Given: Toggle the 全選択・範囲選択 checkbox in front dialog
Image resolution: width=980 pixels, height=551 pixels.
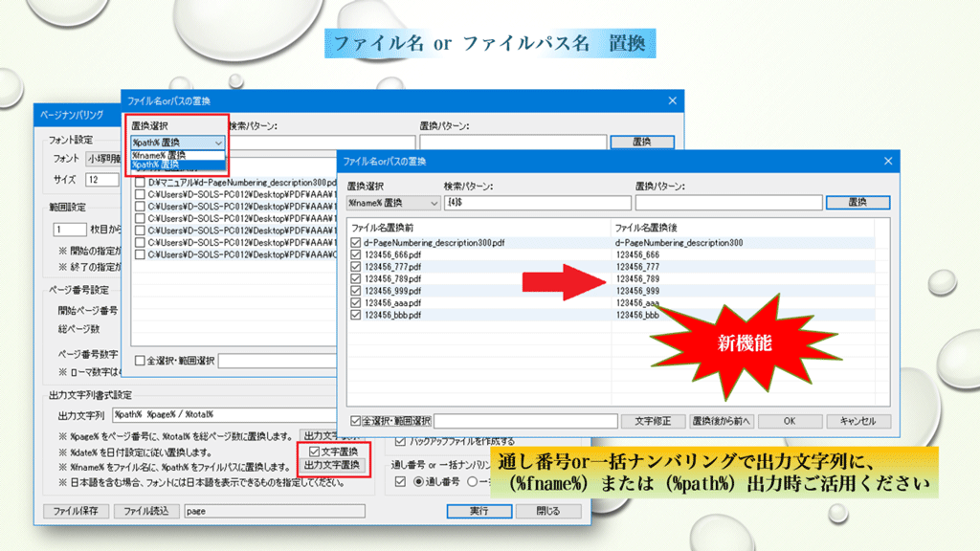Looking at the screenshot, I should pyautogui.click(x=356, y=421).
